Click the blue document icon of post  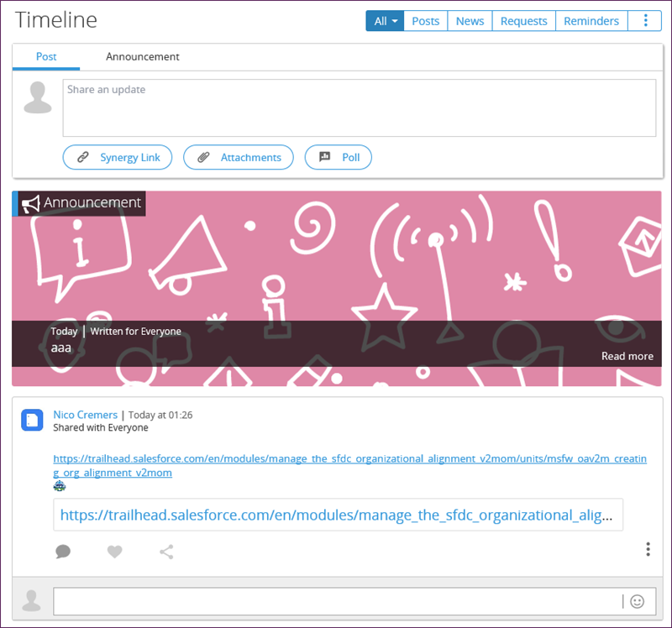[32, 420]
